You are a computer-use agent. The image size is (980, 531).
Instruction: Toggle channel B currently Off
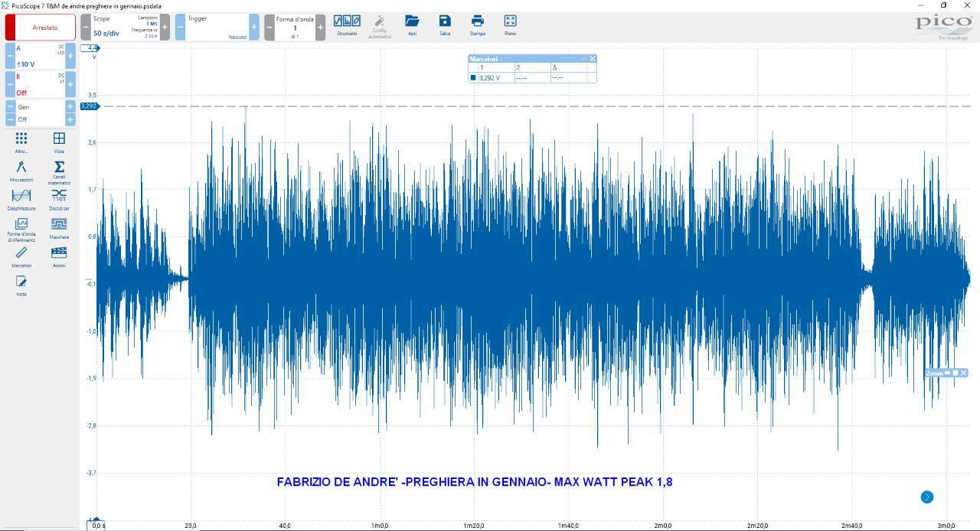[x=41, y=85]
